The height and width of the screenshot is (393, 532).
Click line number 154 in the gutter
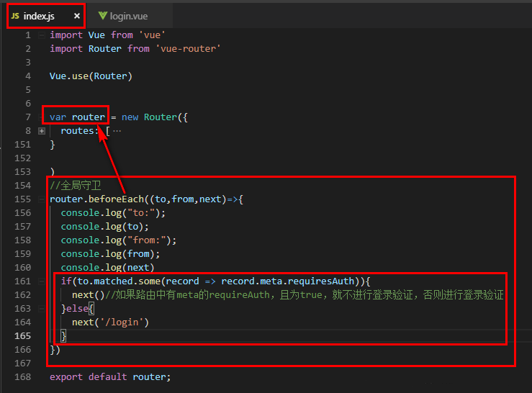23,186
